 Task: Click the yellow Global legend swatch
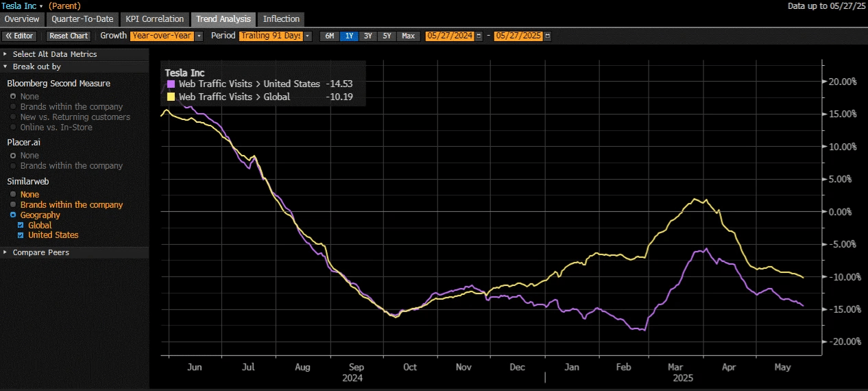[x=171, y=97]
